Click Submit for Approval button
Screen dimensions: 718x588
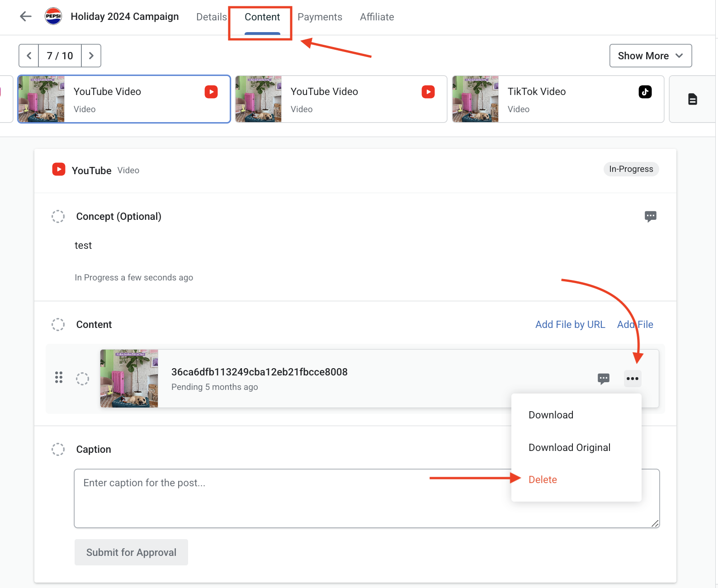[x=131, y=552]
